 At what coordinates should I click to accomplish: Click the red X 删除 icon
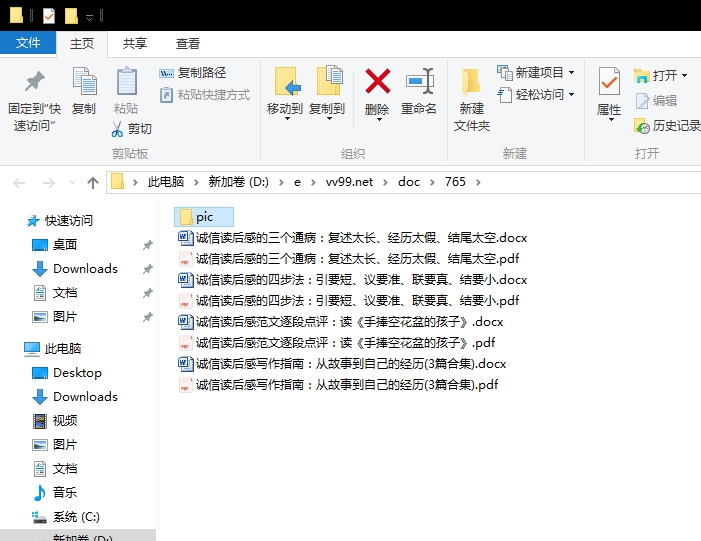tap(378, 81)
